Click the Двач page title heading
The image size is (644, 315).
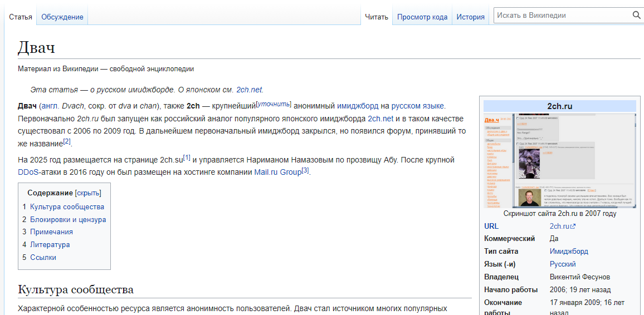pyautogui.click(x=36, y=48)
